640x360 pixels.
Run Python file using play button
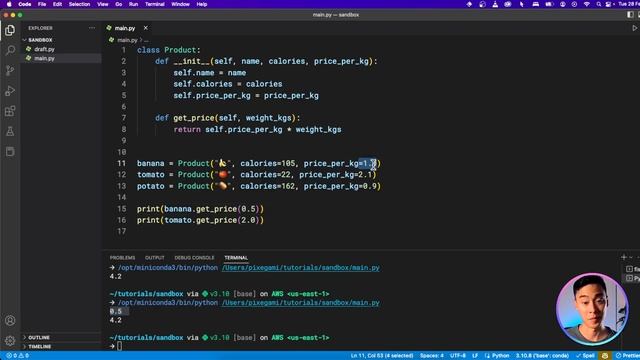click(x=634, y=28)
